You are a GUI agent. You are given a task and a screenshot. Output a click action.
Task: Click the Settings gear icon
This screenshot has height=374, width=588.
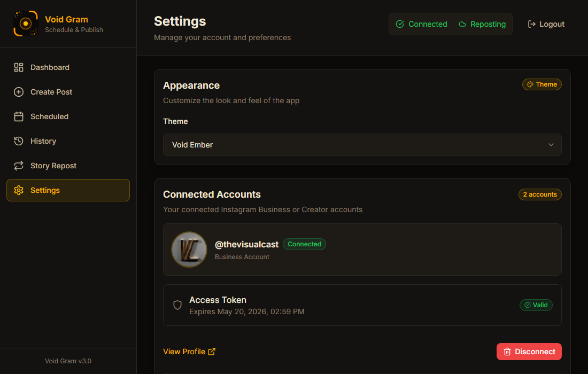pos(18,190)
